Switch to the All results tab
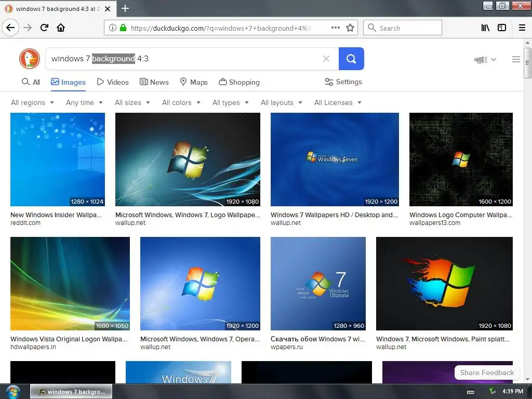 click(x=31, y=82)
